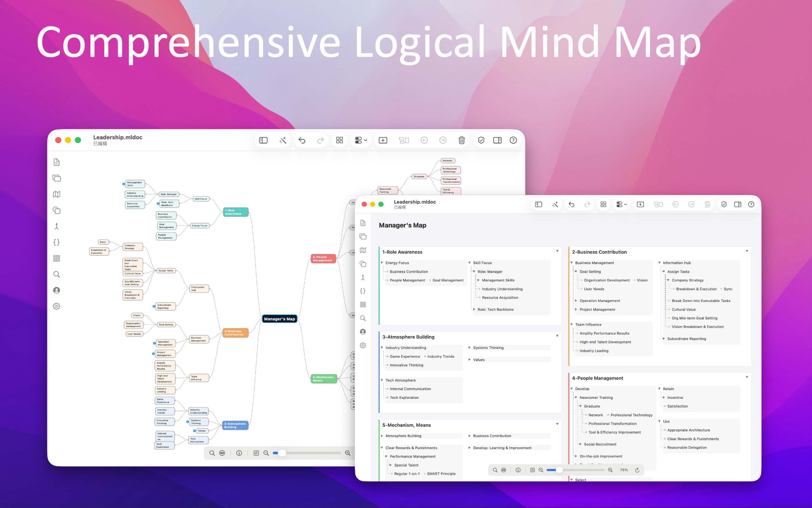
Task: Open search icon in back window sidebar
Action: pos(57,275)
